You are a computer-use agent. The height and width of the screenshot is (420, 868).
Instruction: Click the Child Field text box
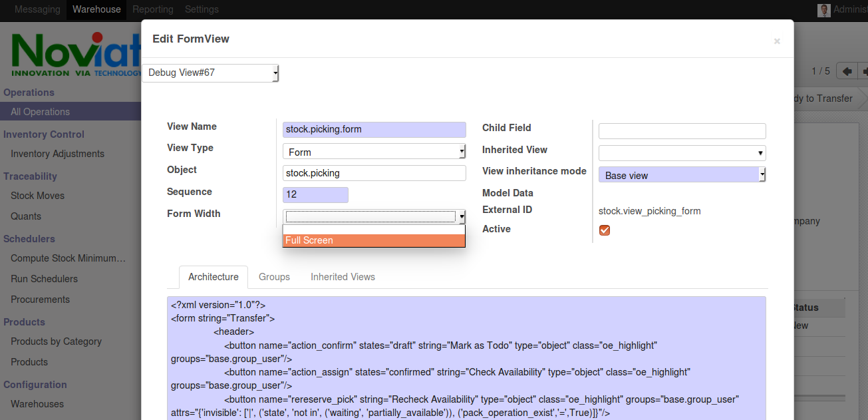coord(682,131)
